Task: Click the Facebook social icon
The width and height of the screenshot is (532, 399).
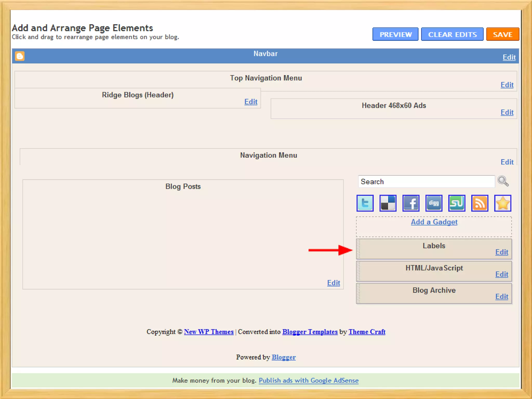Action: 411,203
